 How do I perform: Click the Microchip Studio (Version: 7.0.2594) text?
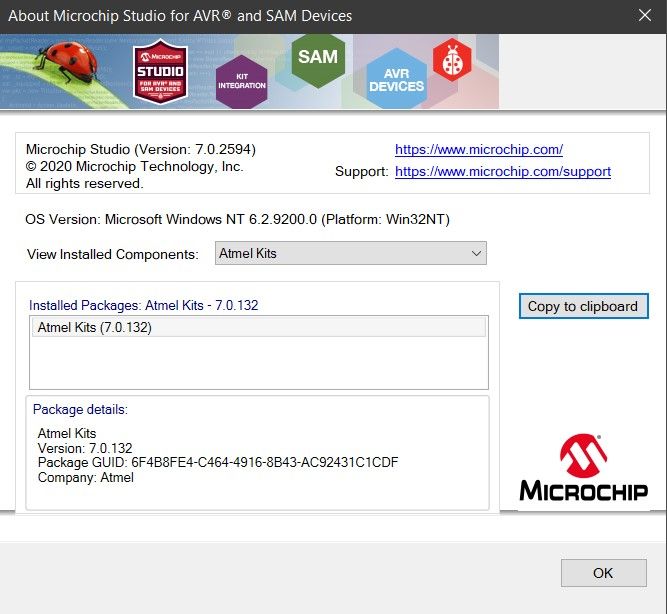141,149
